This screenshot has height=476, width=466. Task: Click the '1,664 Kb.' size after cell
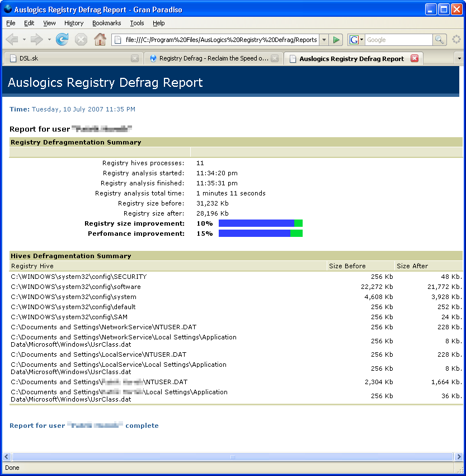(446, 382)
